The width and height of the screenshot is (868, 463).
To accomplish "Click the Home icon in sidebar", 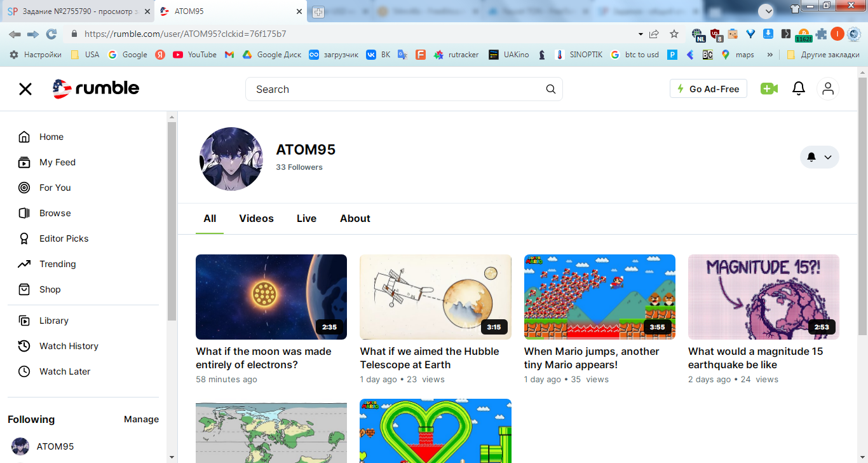I will [24, 137].
